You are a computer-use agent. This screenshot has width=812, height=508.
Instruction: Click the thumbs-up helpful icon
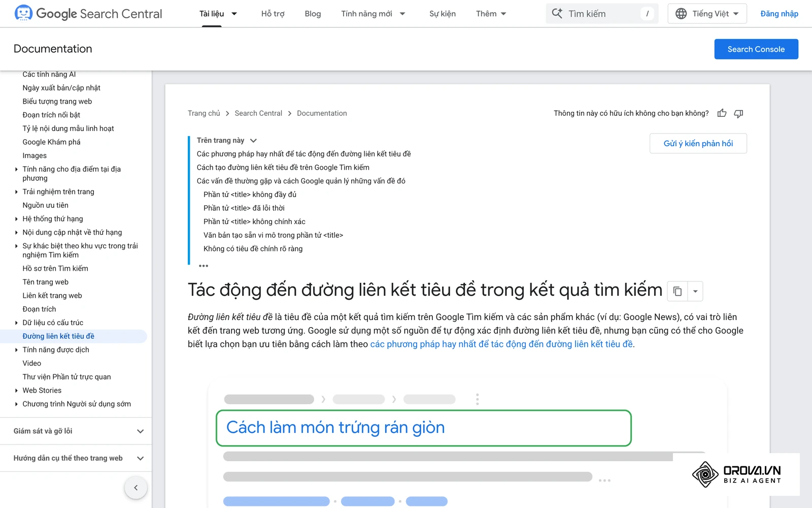click(722, 113)
